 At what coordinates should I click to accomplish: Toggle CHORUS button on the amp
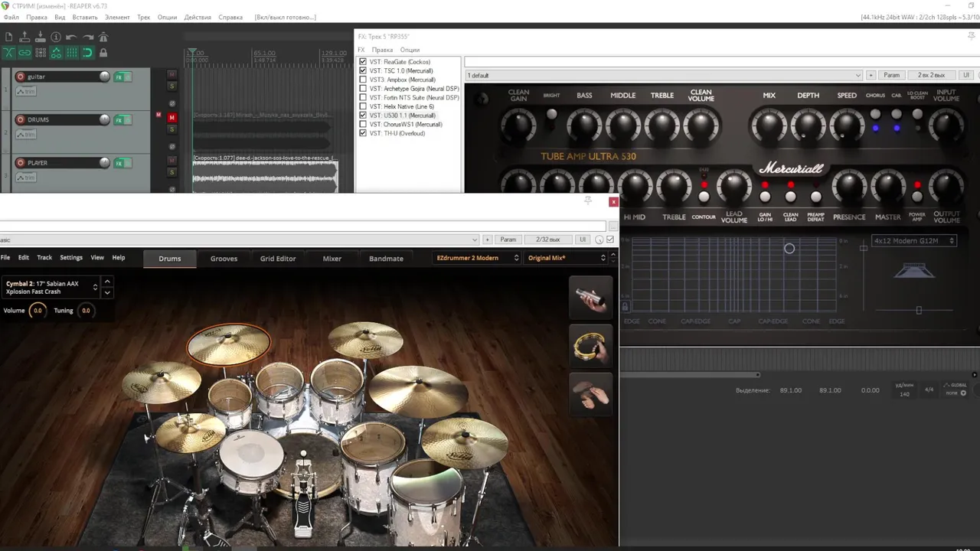click(x=875, y=114)
